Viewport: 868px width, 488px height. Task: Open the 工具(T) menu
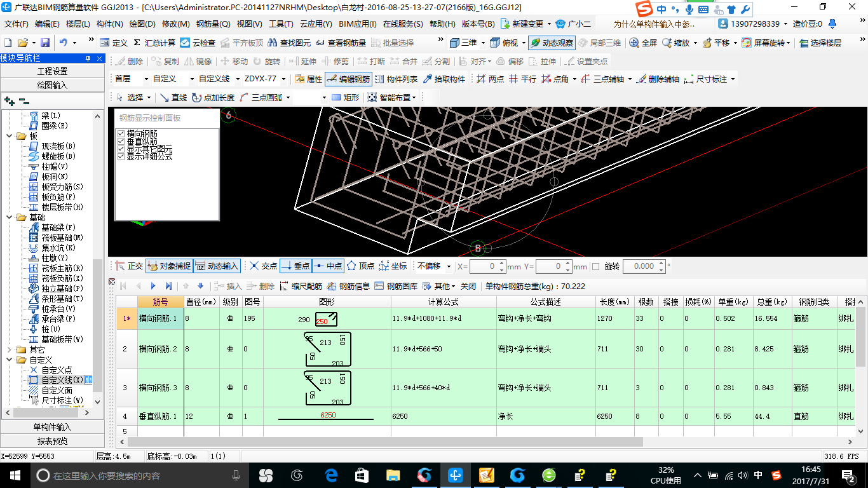(281, 24)
